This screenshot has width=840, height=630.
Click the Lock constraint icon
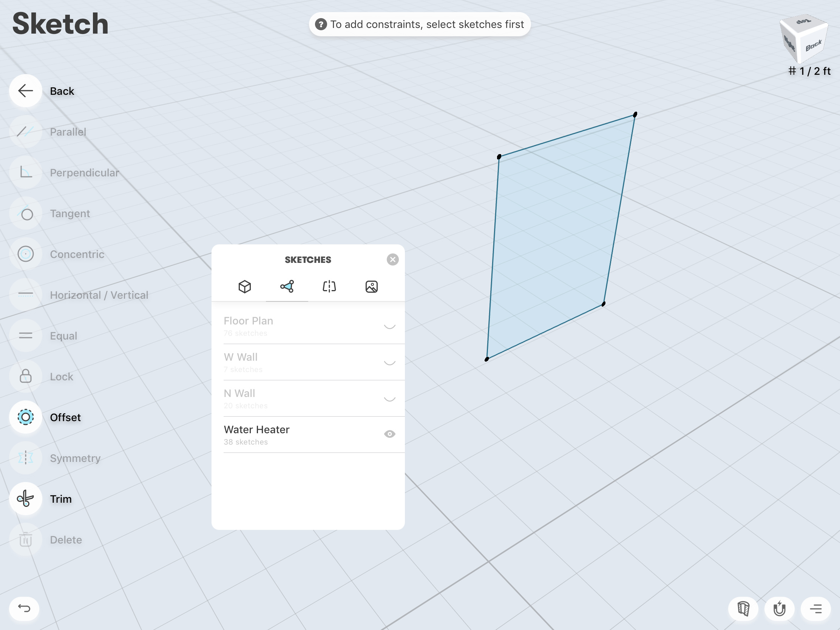coord(25,376)
